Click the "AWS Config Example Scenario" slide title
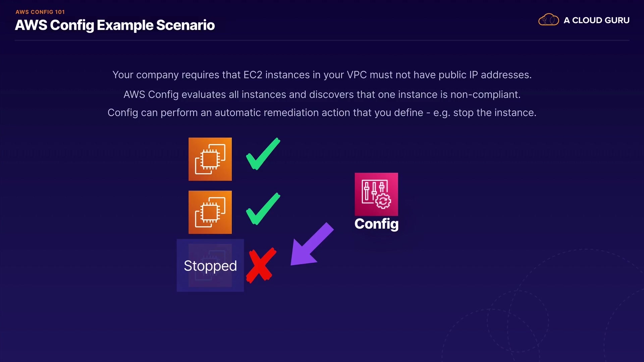 tap(115, 25)
